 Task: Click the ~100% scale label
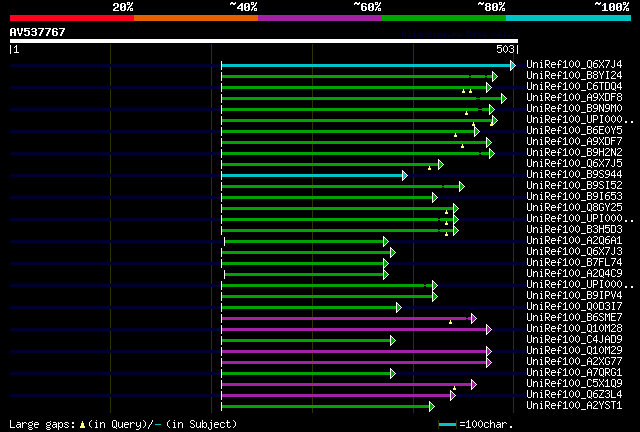[612, 7]
